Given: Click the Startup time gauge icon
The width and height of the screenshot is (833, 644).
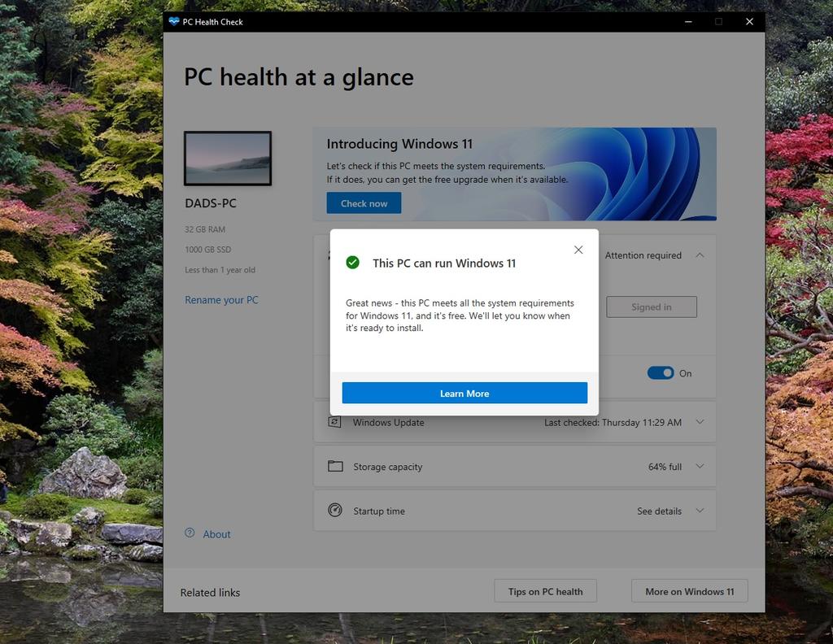Looking at the screenshot, I should point(335,510).
